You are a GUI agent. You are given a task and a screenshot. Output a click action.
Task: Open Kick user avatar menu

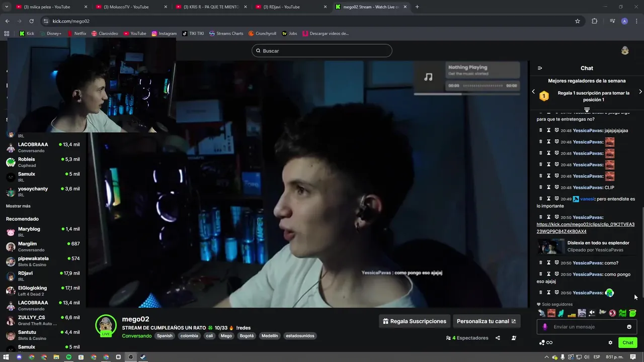coord(625,50)
